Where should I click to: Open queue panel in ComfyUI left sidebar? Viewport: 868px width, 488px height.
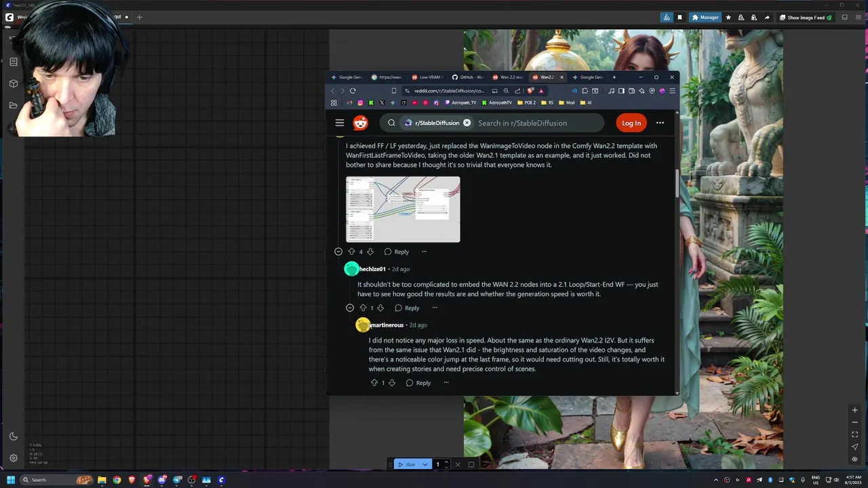pos(13,62)
